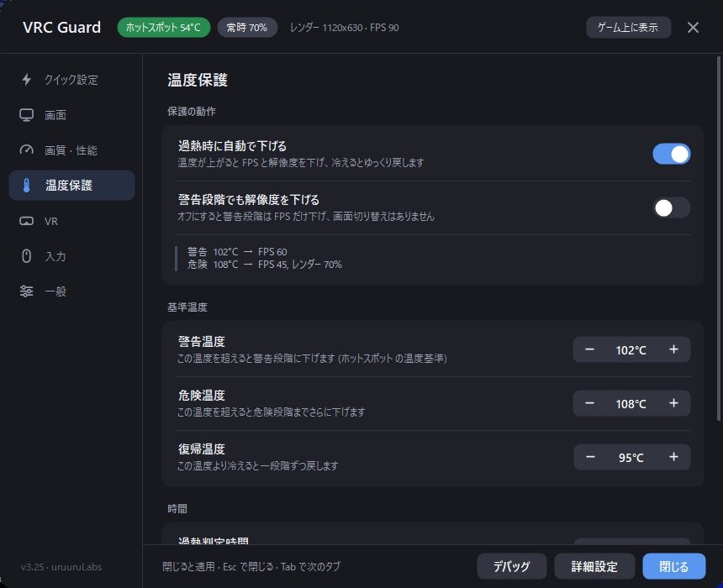Click the 108°C danger temperature value
This screenshot has height=588, width=723.
(631, 404)
